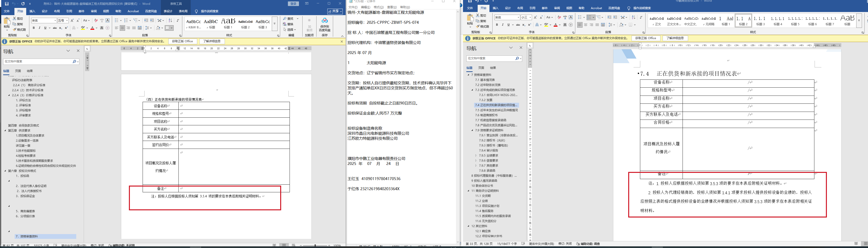Screen dimensions: 868x248
Task: Apply the 标题 1 style in left Word
Action: point(228,23)
